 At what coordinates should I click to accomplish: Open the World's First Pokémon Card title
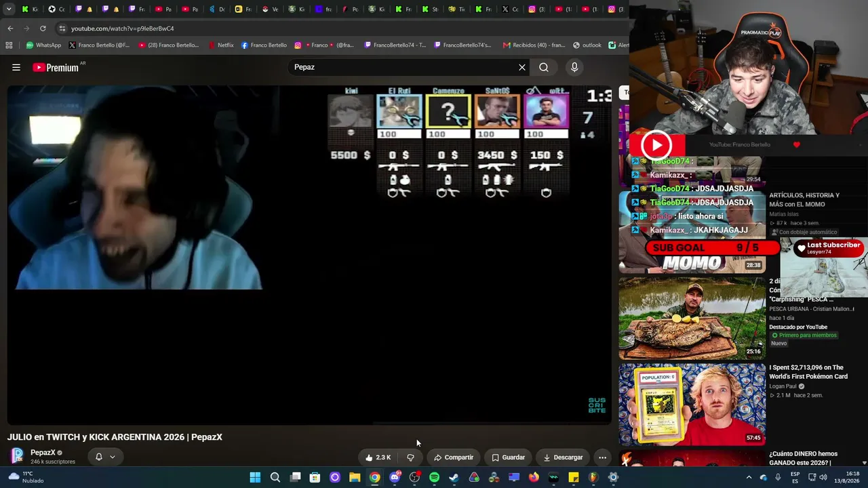[808, 372]
